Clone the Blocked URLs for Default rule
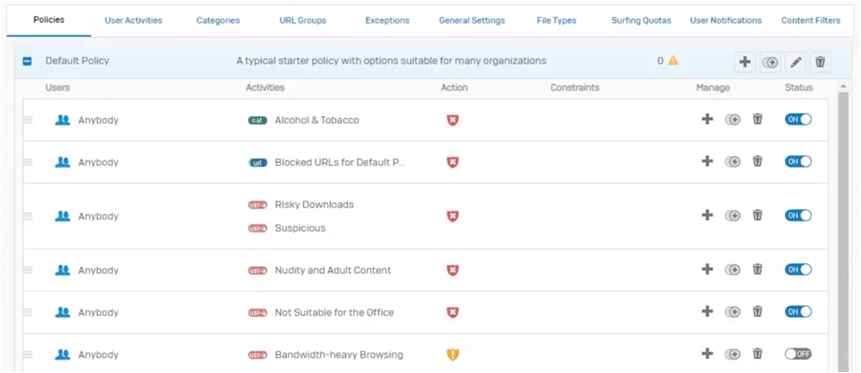The image size is (861, 373). coord(733,162)
